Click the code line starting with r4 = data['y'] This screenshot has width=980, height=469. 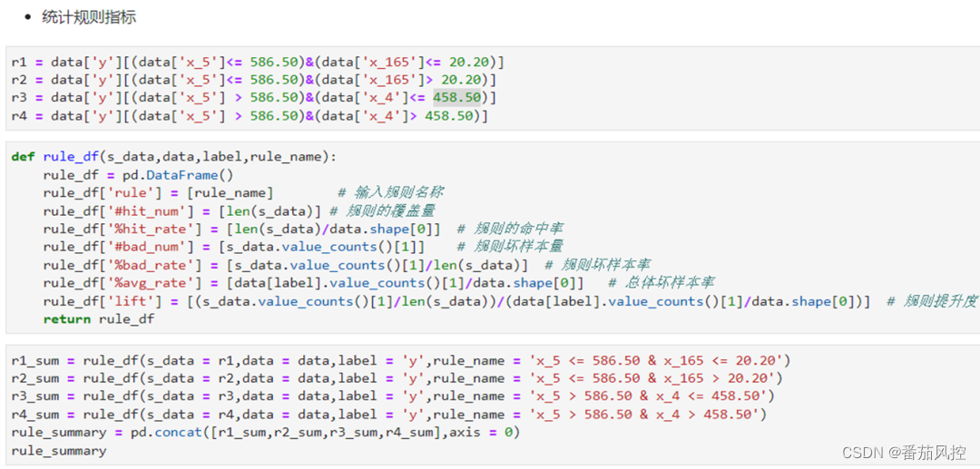tap(250, 116)
